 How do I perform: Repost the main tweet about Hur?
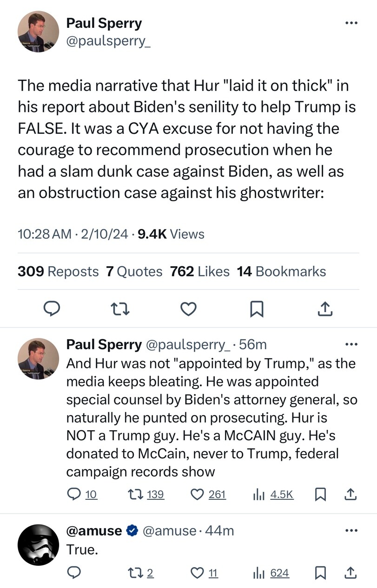tap(121, 309)
